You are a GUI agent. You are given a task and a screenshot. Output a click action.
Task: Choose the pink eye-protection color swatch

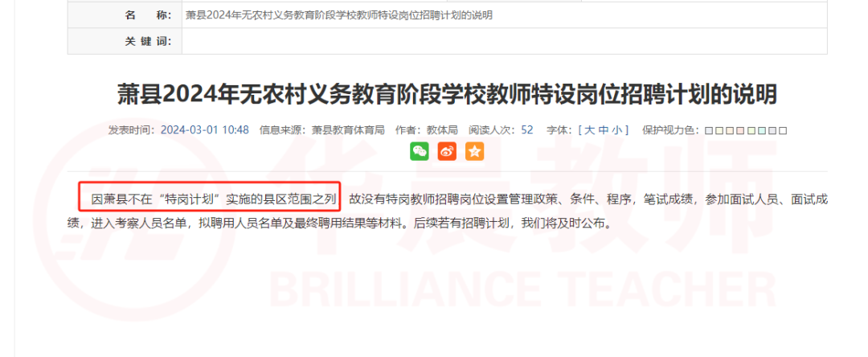[x=740, y=130]
